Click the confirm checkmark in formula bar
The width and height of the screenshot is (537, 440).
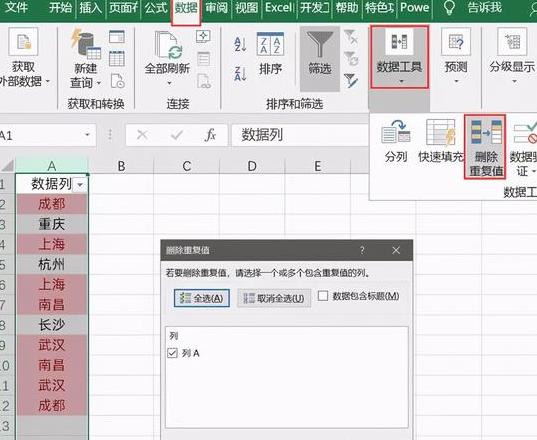[177, 135]
